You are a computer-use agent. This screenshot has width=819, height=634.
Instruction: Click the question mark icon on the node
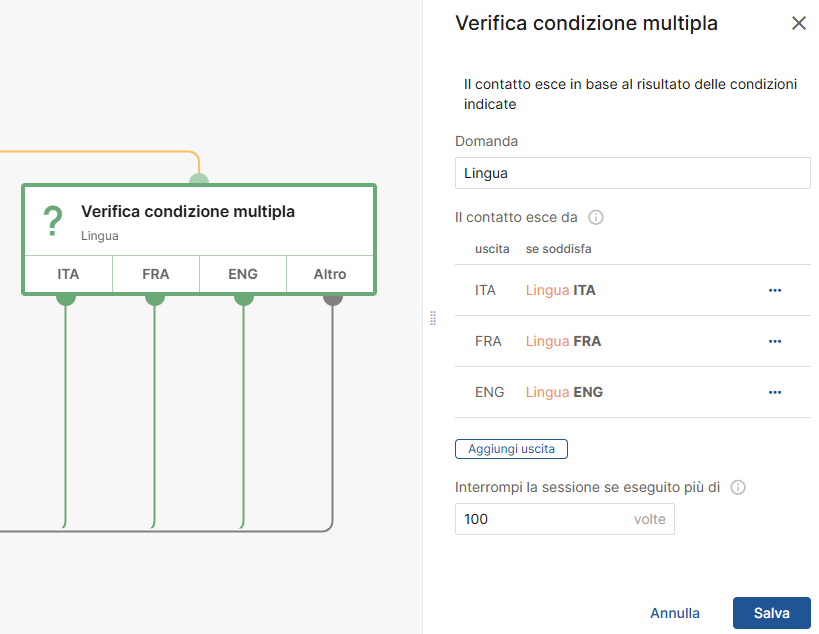52,220
